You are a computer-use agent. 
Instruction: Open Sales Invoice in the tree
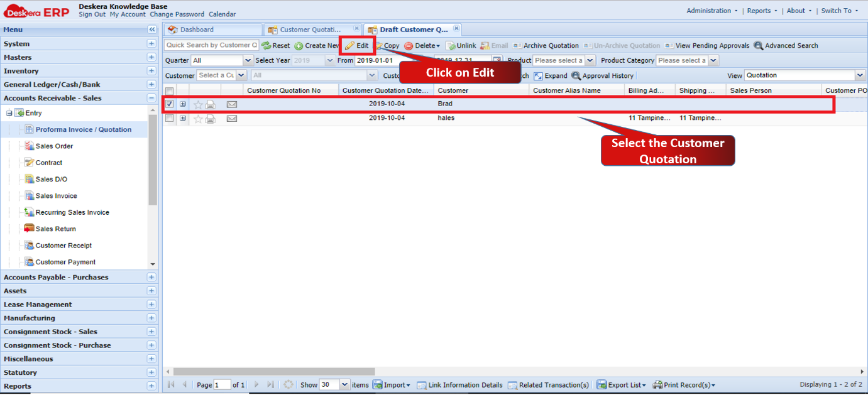click(x=56, y=196)
